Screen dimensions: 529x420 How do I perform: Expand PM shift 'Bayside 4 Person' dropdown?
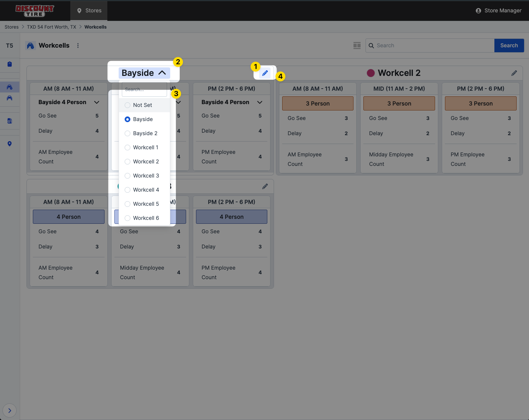pos(260,102)
